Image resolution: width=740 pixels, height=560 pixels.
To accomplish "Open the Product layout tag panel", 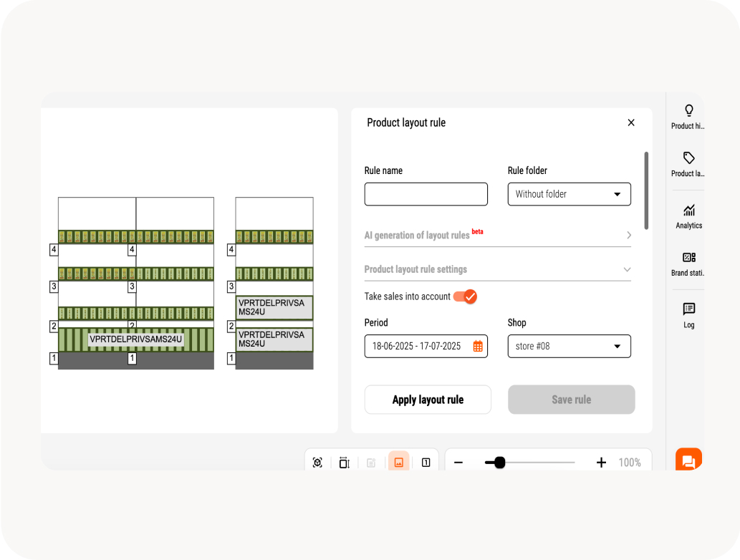I will (x=688, y=163).
